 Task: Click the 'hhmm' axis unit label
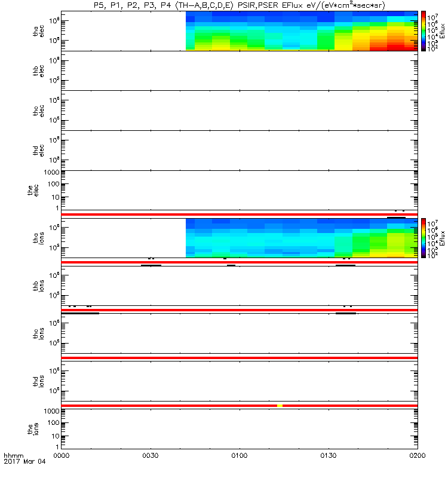pyautogui.click(x=13, y=456)
